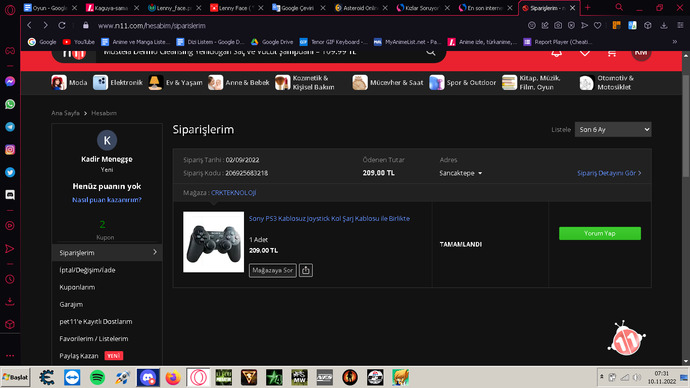Click the green Yorum Yap button
This screenshot has width=690, height=388.
pyautogui.click(x=600, y=233)
